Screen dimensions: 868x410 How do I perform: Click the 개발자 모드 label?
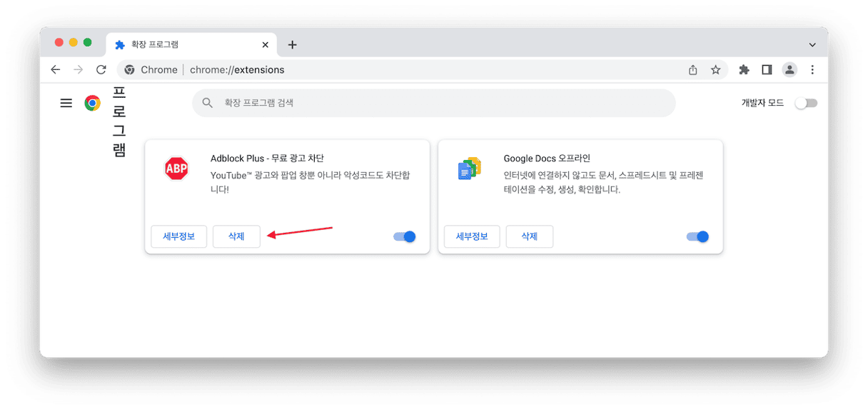(x=762, y=103)
